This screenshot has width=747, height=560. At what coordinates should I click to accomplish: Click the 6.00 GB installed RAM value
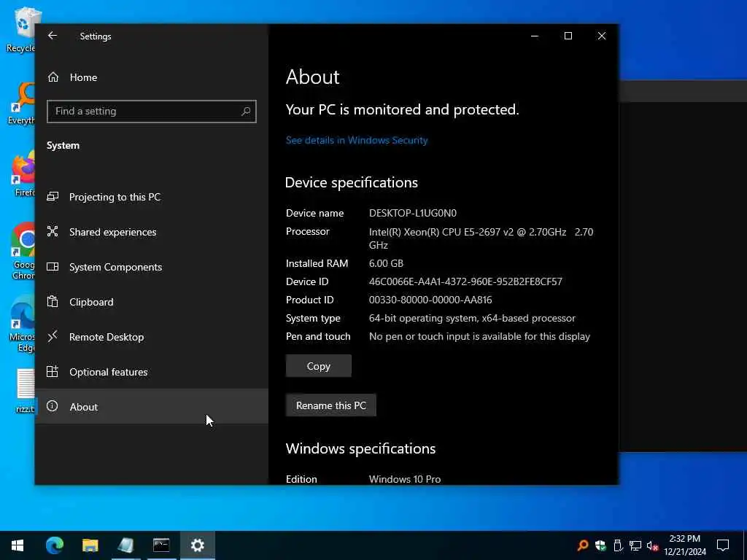(x=386, y=263)
